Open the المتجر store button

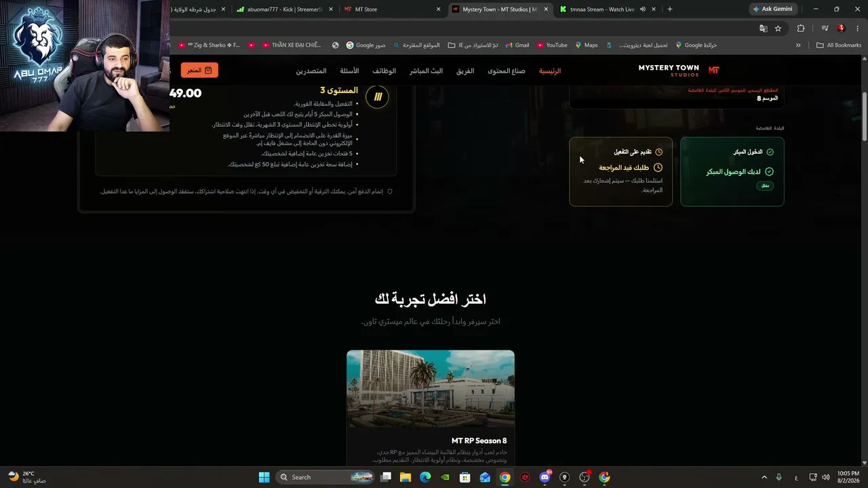[199, 70]
